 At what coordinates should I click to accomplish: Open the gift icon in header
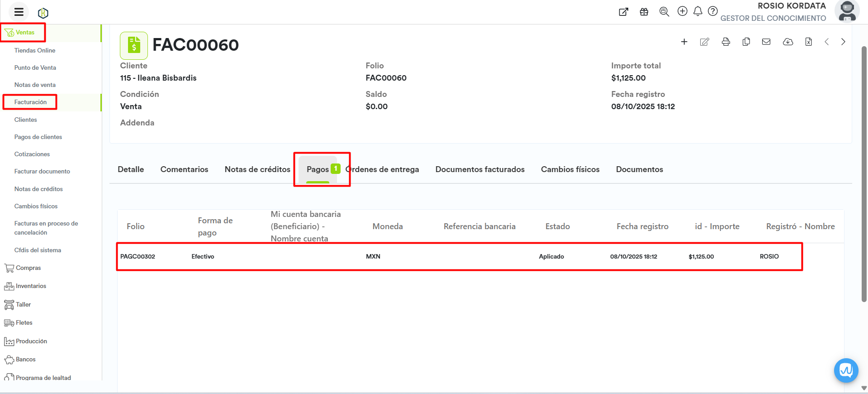tap(644, 12)
